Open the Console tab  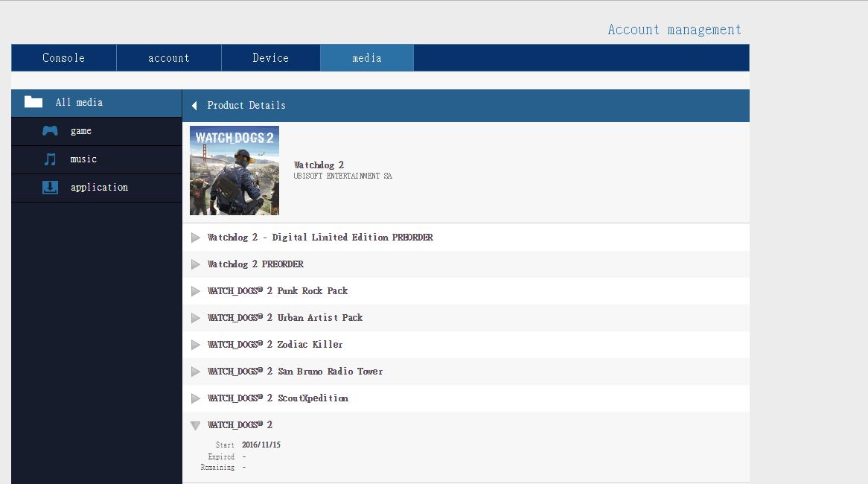click(64, 57)
